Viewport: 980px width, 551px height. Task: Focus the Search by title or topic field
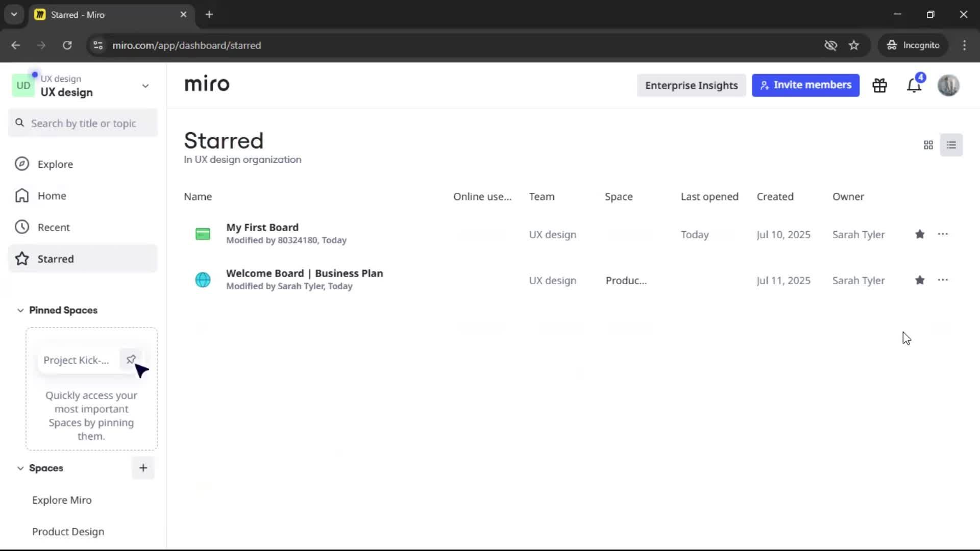click(83, 123)
